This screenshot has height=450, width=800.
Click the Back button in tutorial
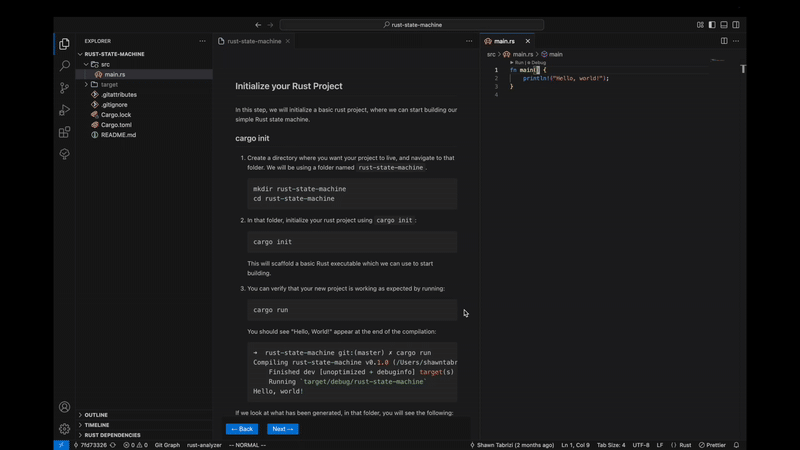242,429
